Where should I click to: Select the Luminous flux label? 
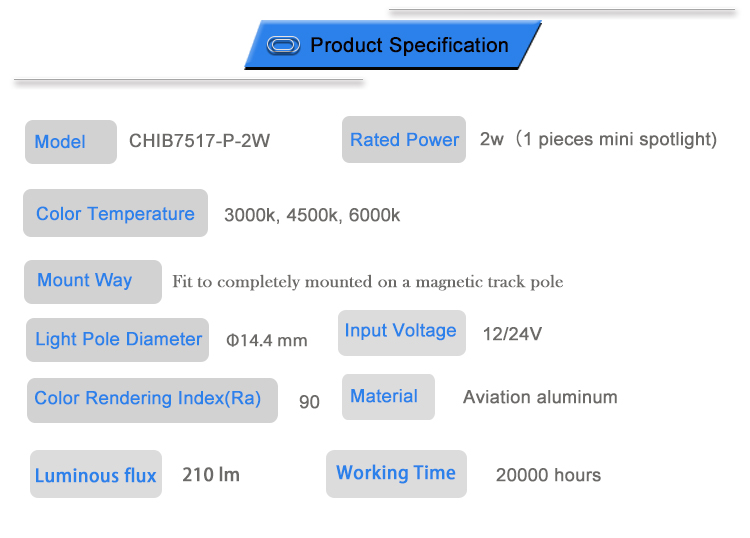click(x=95, y=476)
